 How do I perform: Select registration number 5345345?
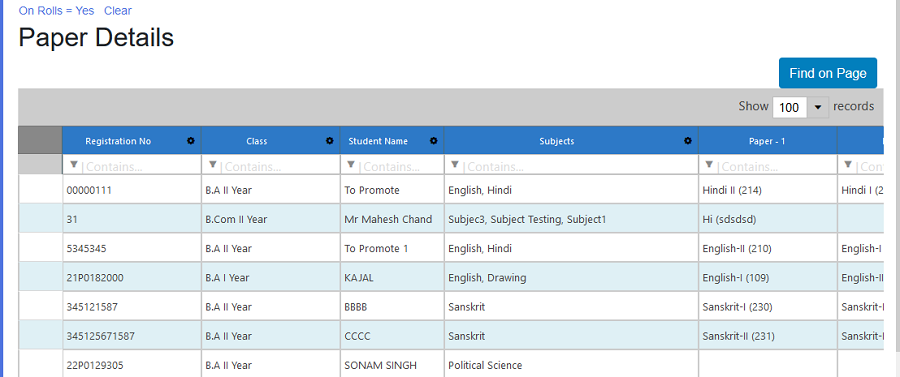coord(132,248)
